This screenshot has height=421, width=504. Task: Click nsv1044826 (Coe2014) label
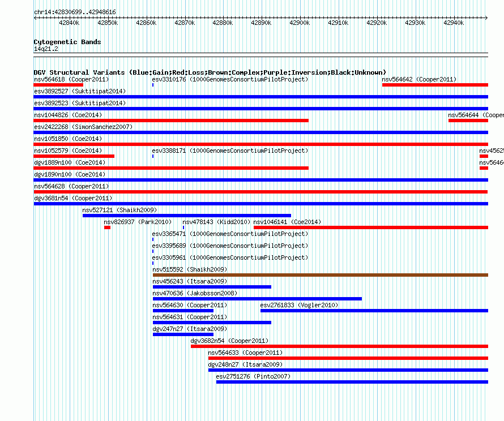pyautogui.click(x=68, y=115)
